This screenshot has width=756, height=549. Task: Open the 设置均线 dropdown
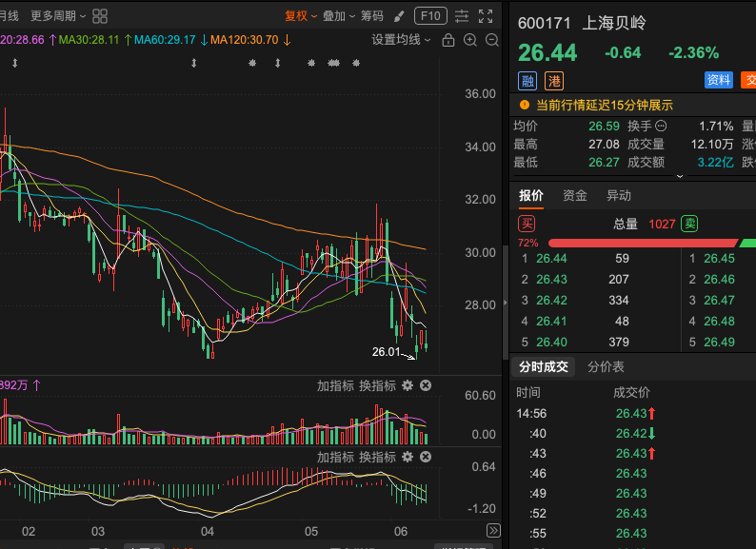point(401,40)
